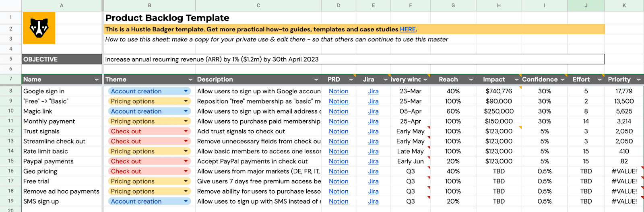The height and width of the screenshot is (212, 644).
Task: Open Jira link for Paypal payments row
Action: (x=373, y=161)
